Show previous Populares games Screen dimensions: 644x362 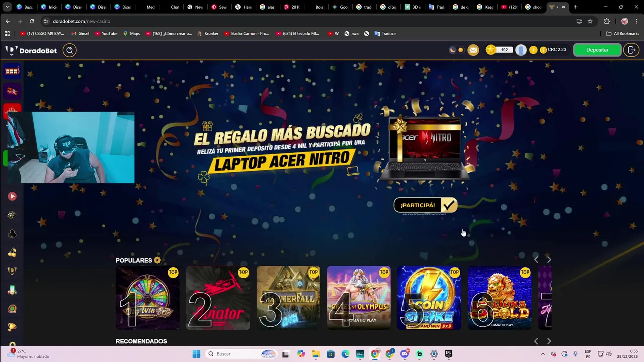[x=536, y=260]
